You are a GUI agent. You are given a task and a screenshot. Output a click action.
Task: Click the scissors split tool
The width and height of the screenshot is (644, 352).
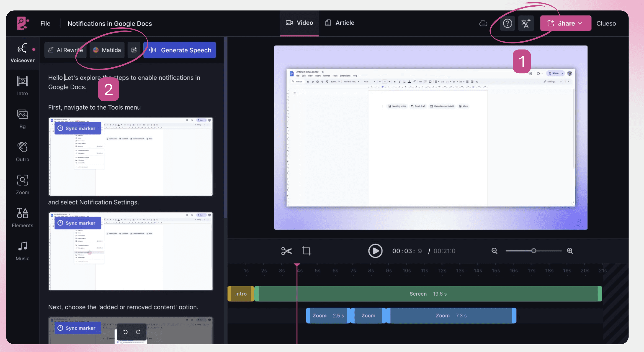[x=286, y=251]
